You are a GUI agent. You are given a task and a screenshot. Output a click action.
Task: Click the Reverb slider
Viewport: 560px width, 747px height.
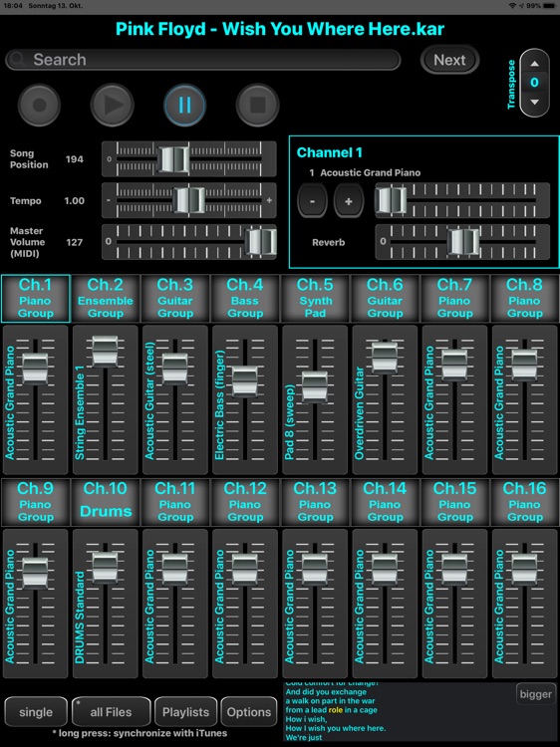point(462,242)
